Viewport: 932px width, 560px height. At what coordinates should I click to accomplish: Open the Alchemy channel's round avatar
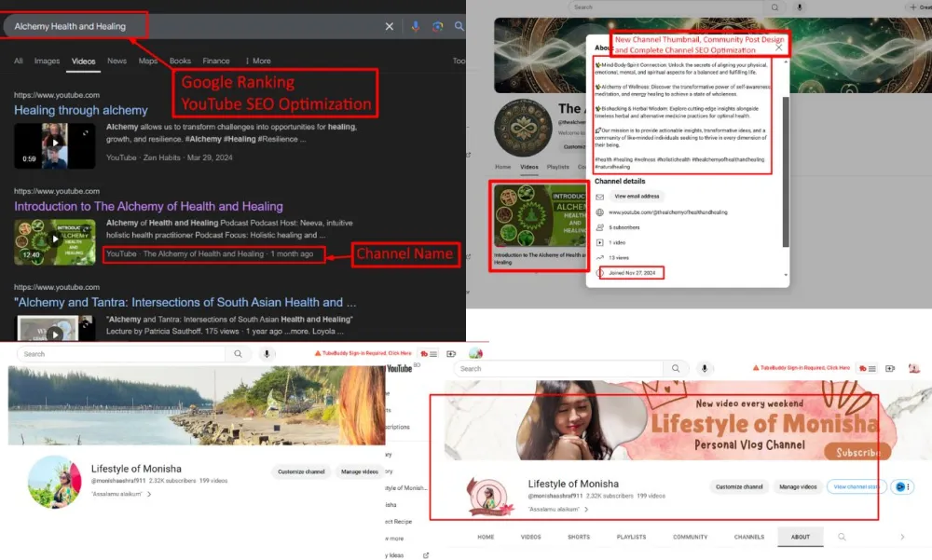point(523,128)
